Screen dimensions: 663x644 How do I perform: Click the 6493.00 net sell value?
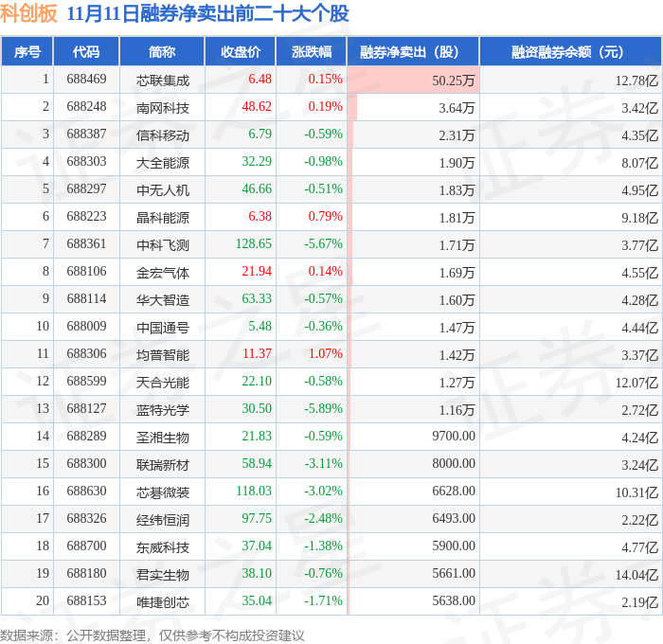point(454,519)
